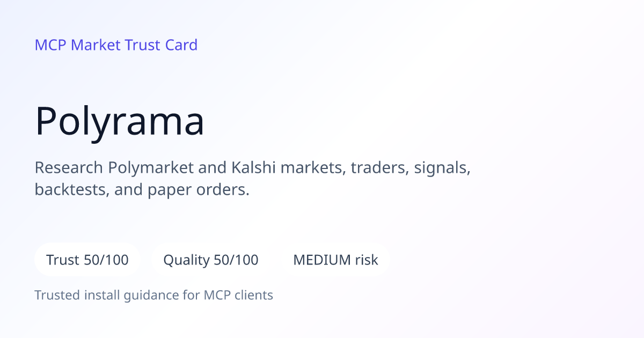The width and height of the screenshot is (644, 338).
Task: Click the Trust 50/100 badge
Action: 87,260
